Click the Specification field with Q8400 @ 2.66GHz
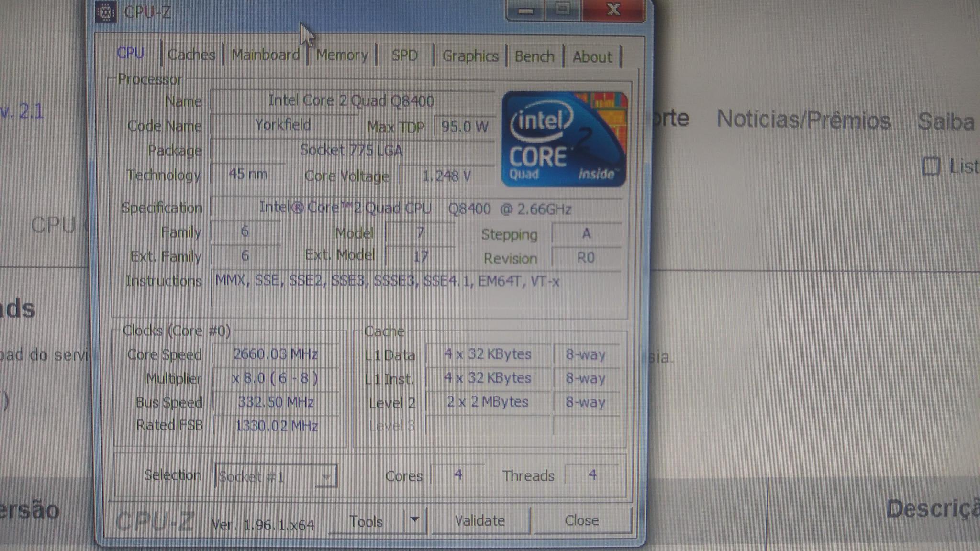 point(416,209)
